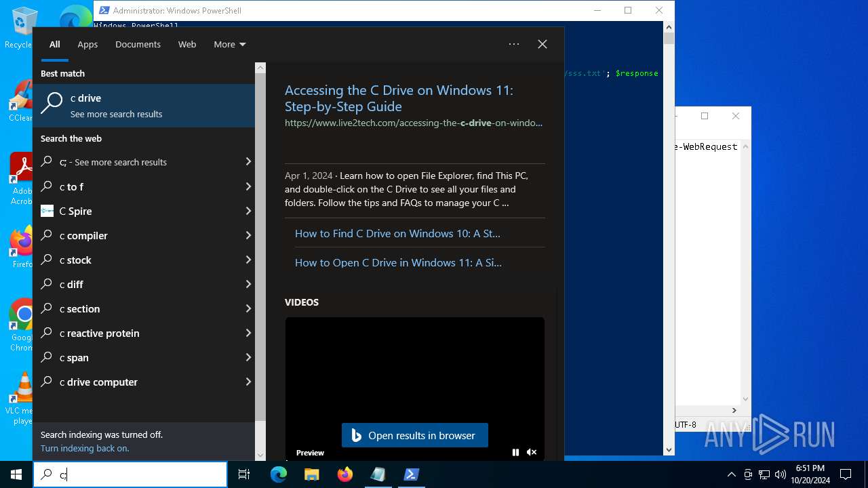The image size is (868, 488).
Task: Switch to the Documents search tab
Action: tap(138, 44)
